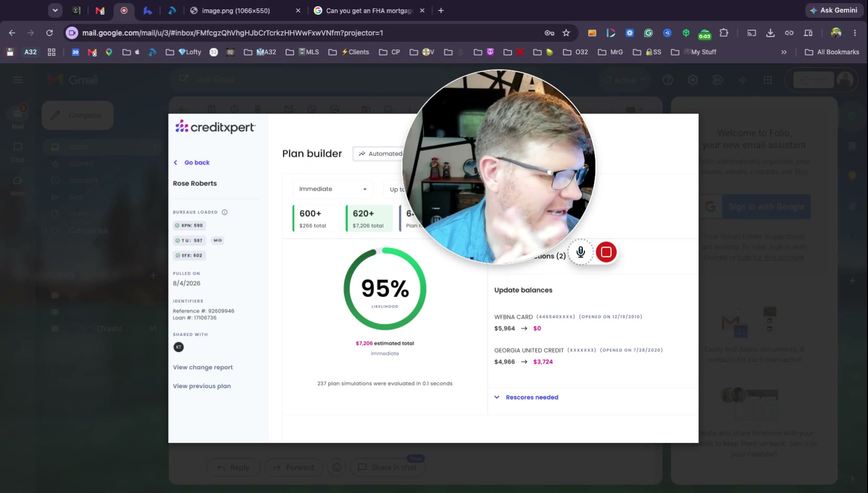
Task: Open Gmail support help icon
Action: [x=667, y=80]
